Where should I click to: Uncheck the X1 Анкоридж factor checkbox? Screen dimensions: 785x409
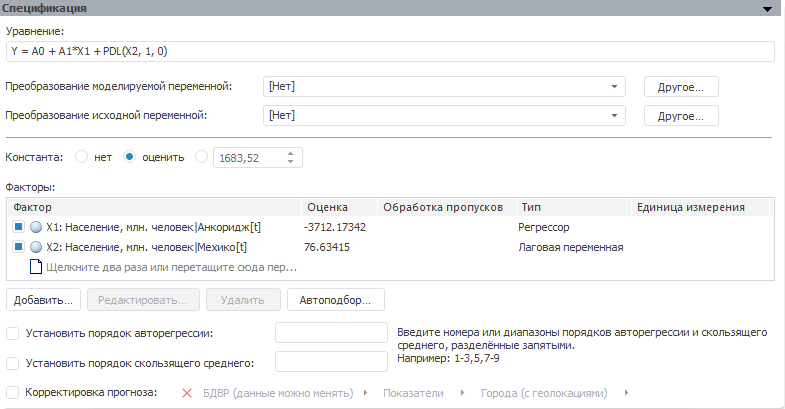click(x=19, y=227)
